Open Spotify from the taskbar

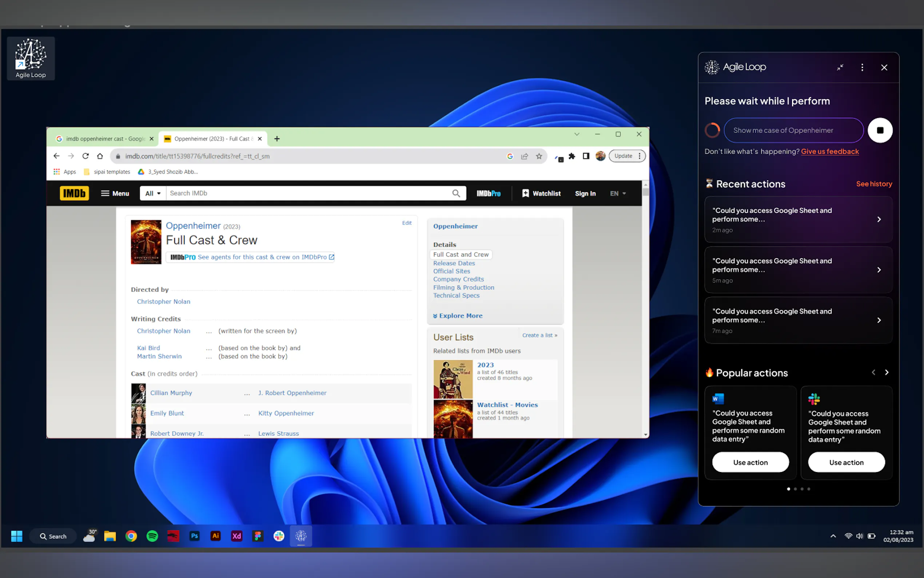pyautogui.click(x=152, y=537)
